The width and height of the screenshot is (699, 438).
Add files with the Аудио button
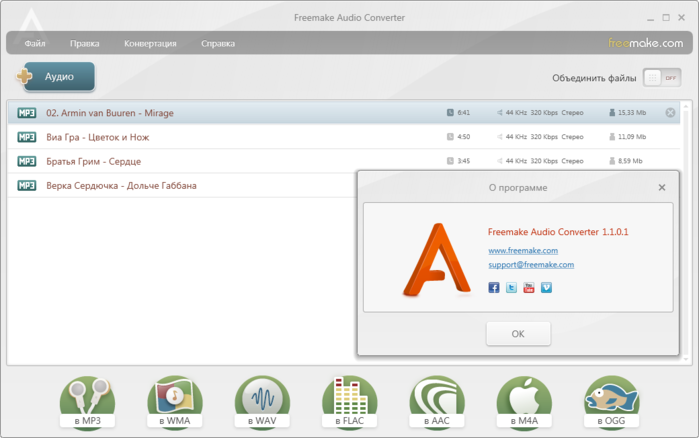pos(59,77)
